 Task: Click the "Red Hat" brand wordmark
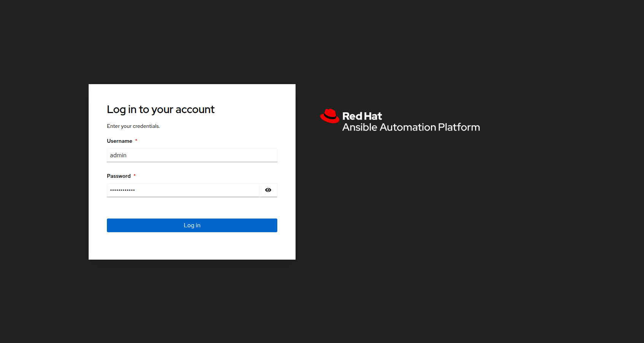(x=362, y=116)
